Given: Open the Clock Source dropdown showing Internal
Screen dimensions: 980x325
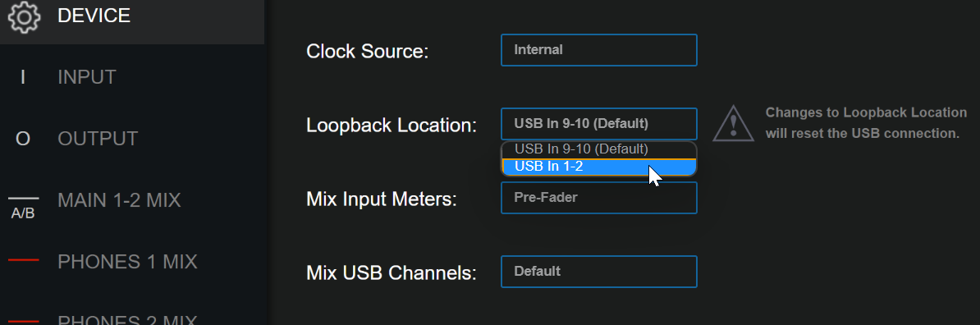Looking at the screenshot, I should (x=598, y=50).
